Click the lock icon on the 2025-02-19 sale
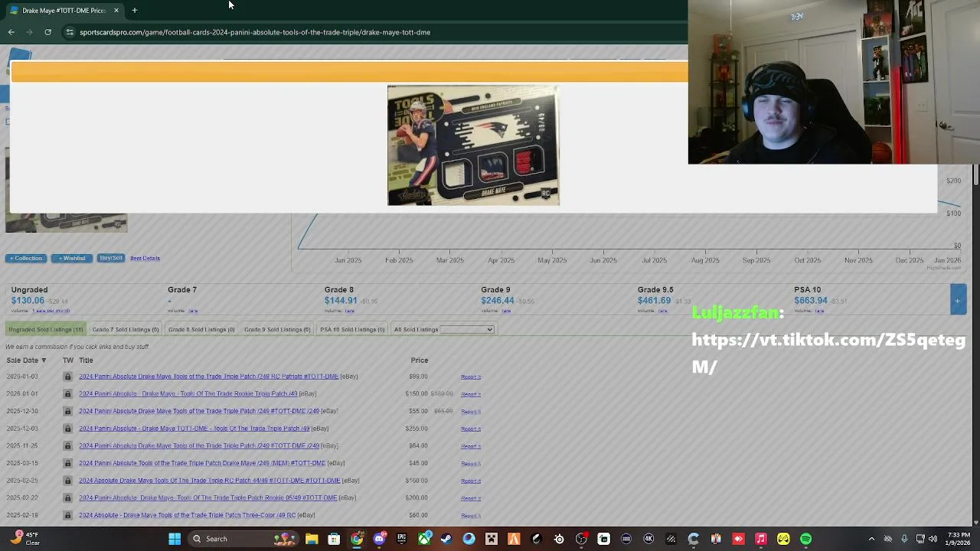Image resolution: width=980 pixels, height=551 pixels. [67, 515]
